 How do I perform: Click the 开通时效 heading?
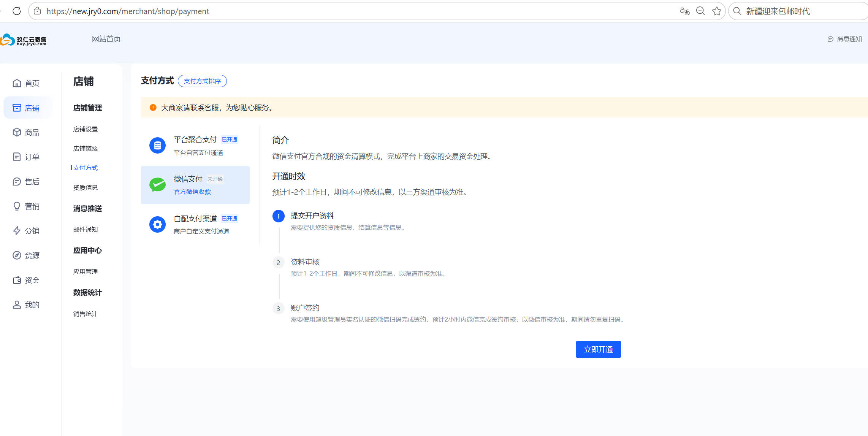point(289,176)
